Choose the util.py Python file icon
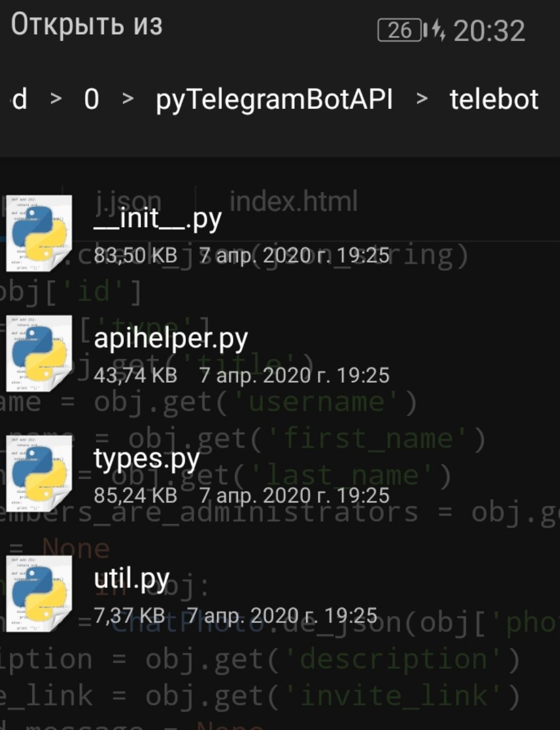 tap(39, 594)
